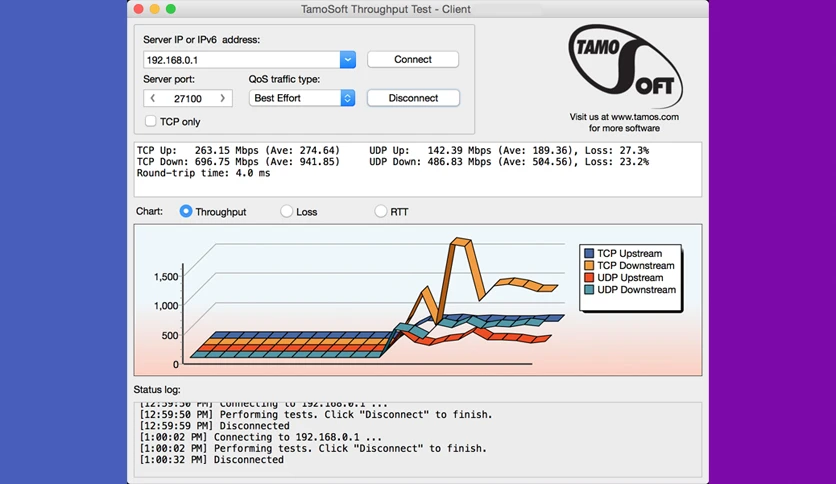This screenshot has width=836, height=484.
Task: Click the yellow window minimize button
Action: coord(155,9)
